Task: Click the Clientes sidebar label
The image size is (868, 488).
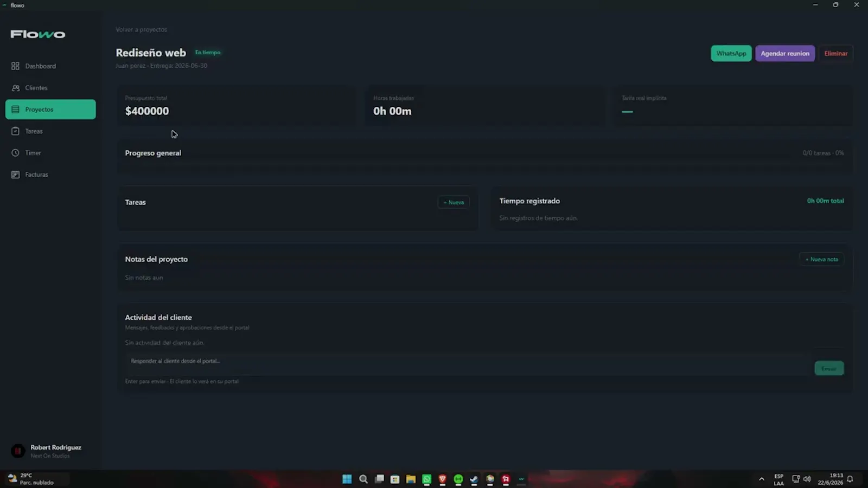Action: pos(36,88)
